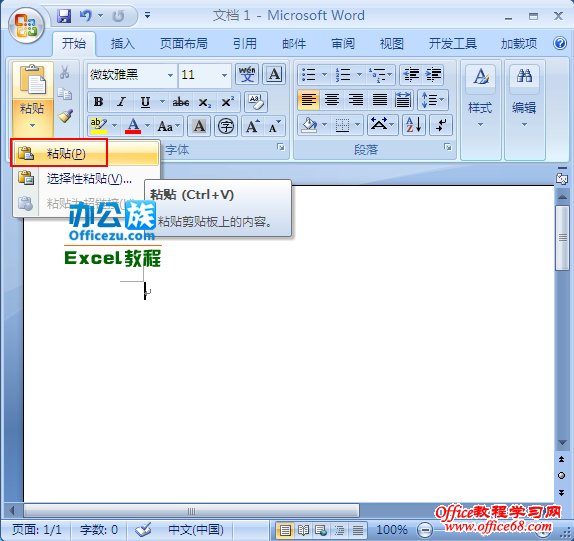
Task: Increase paragraph indent
Action: pyautogui.click(x=433, y=75)
